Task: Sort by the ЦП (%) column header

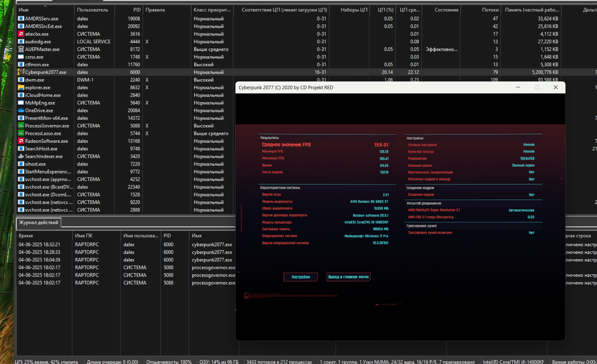Action: click(x=382, y=10)
